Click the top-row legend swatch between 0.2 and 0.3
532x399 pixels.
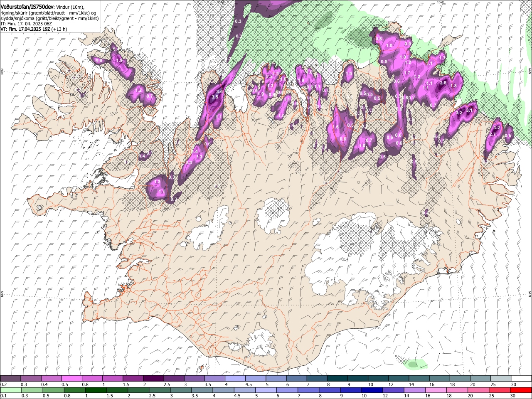point(11,379)
